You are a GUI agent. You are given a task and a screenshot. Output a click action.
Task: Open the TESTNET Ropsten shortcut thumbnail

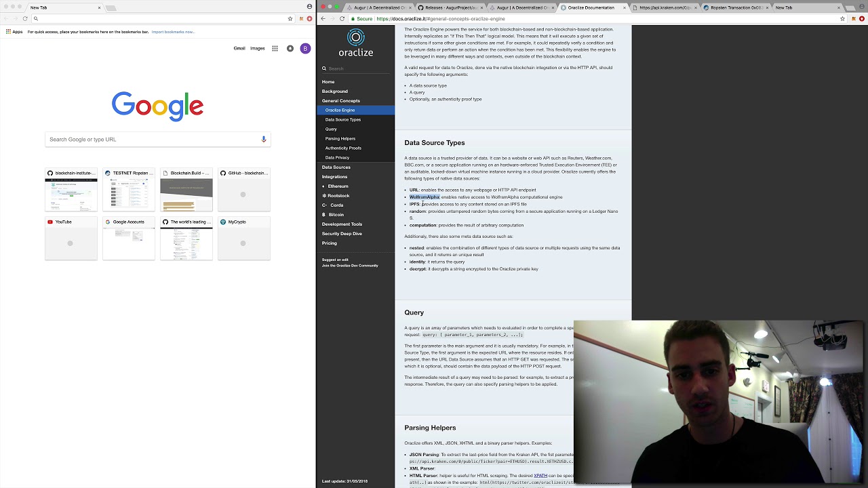pyautogui.click(x=129, y=190)
